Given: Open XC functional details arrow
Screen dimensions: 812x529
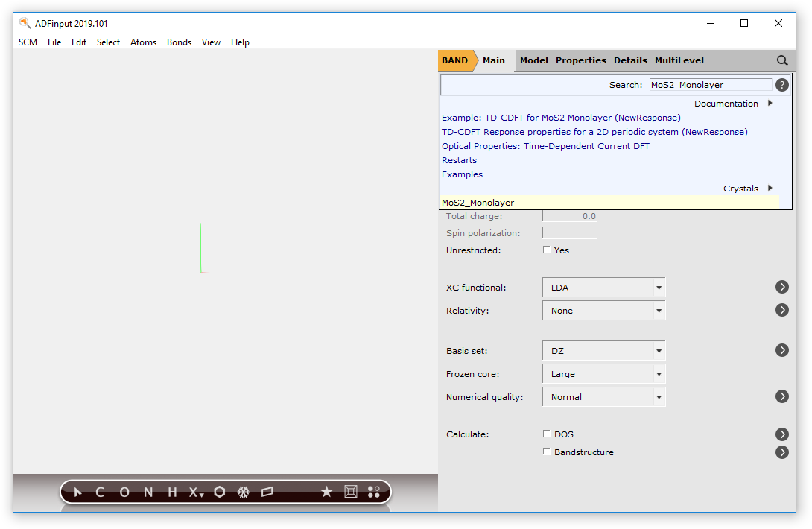Looking at the screenshot, I should pyautogui.click(x=782, y=287).
